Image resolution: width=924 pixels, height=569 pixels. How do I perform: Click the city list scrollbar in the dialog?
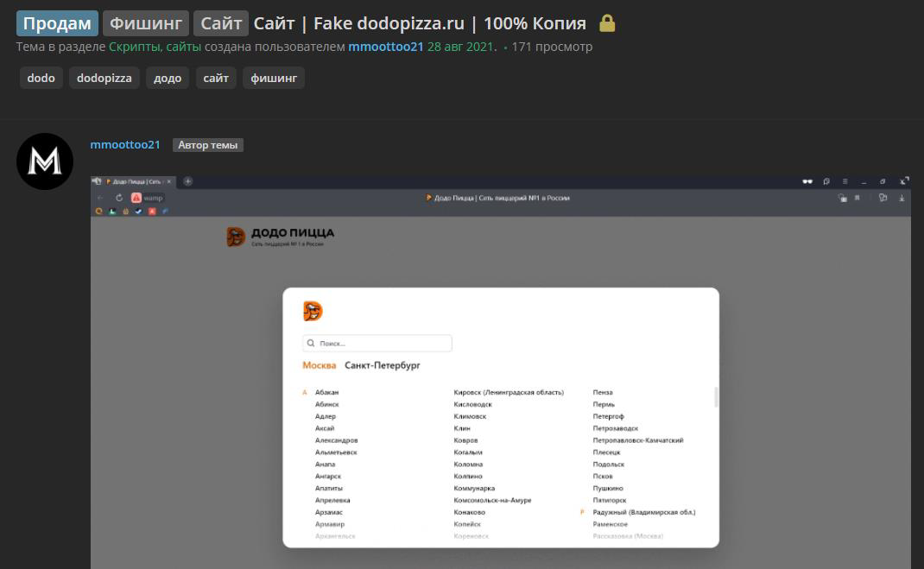(716, 396)
